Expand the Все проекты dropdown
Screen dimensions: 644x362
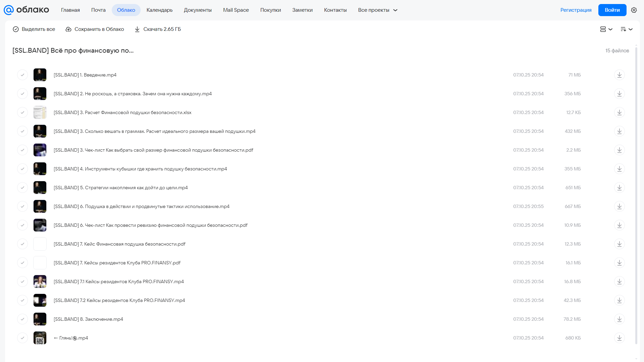point(378,10)
